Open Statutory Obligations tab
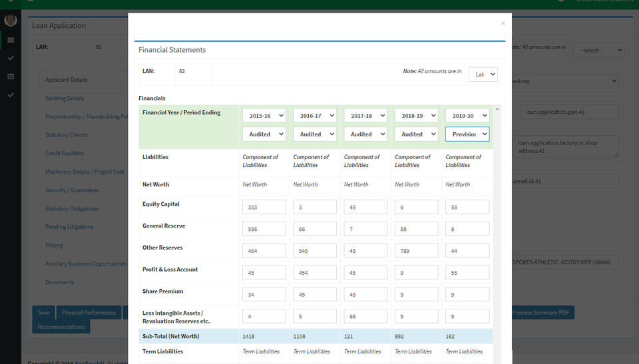639x364 pixels. pyautogui.click(x=72, y=209)
